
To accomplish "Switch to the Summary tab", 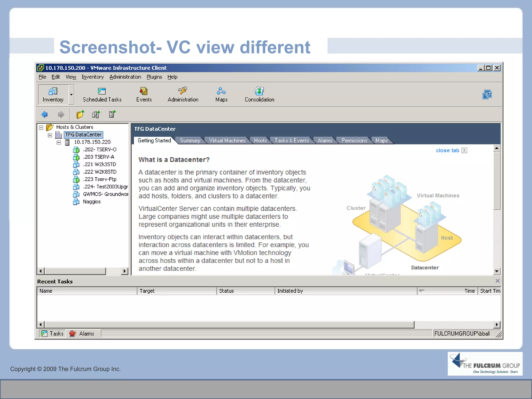I will coord(190,141).
